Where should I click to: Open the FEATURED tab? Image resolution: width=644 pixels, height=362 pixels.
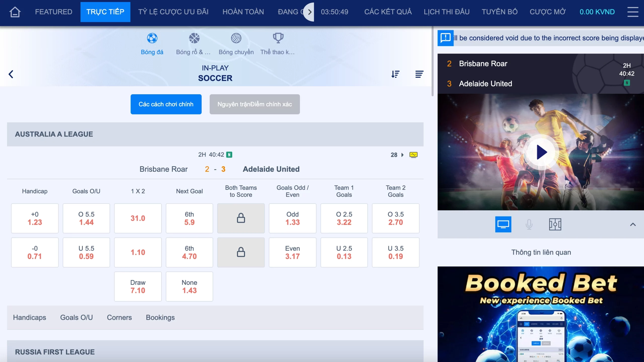(x=54, y=12)
